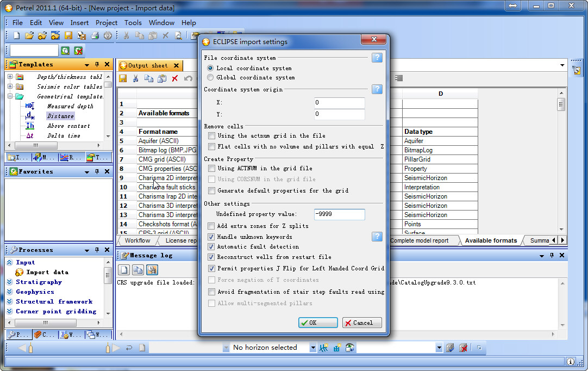Screen dimensions: 588x371
Task: Click the Undefined property value field
Action: click(x=339, y=214)
